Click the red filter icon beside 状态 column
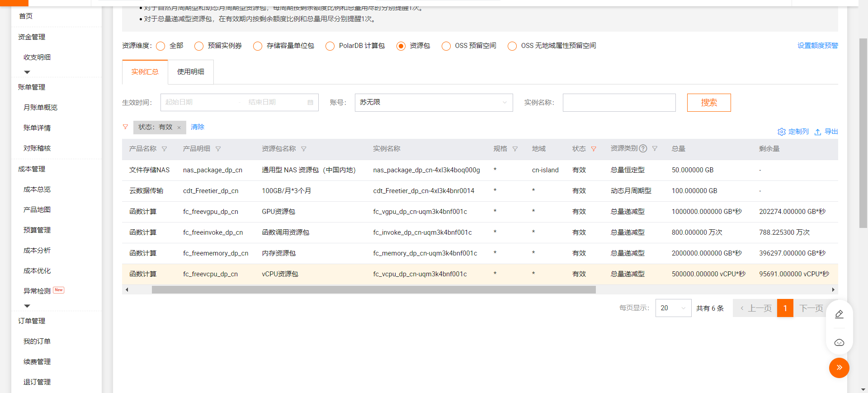Screen dimensions: 868x393 (x=594, y=149)
